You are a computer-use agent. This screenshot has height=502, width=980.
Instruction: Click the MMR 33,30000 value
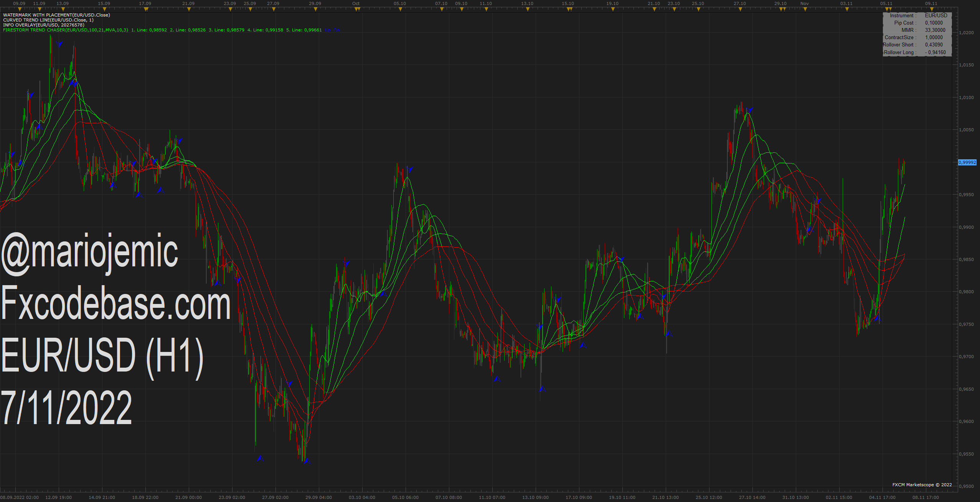935,30
